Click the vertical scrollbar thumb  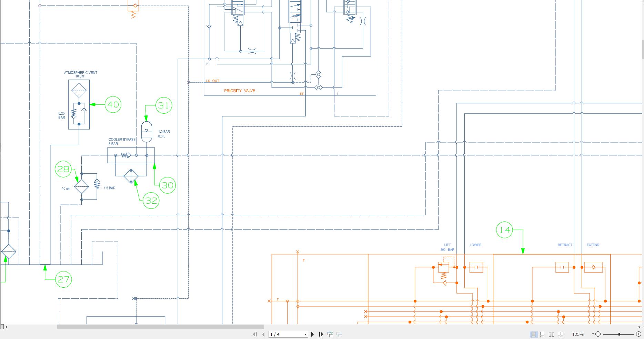[x=643, y=49]
